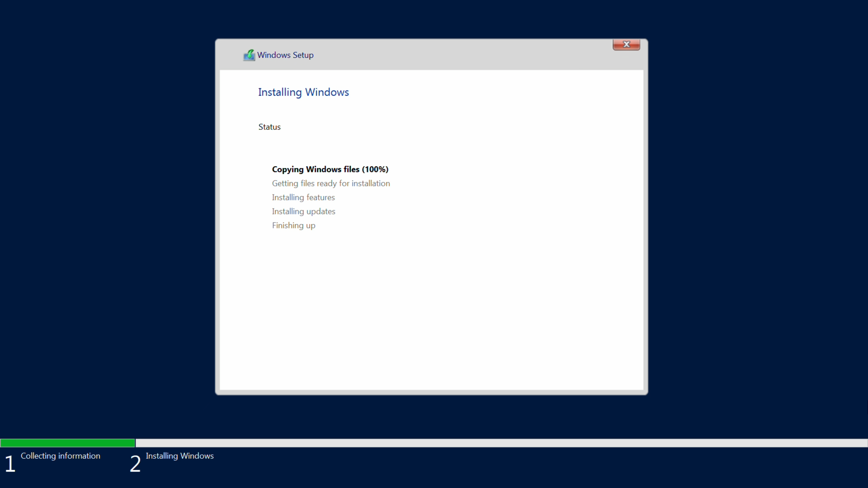Click the stage number 1
The image size is (868, 488).
tap(10, 463)
